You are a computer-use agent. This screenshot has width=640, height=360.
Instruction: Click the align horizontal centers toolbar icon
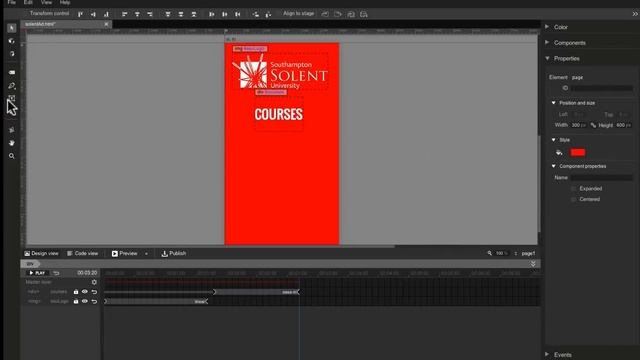(137, 14)
